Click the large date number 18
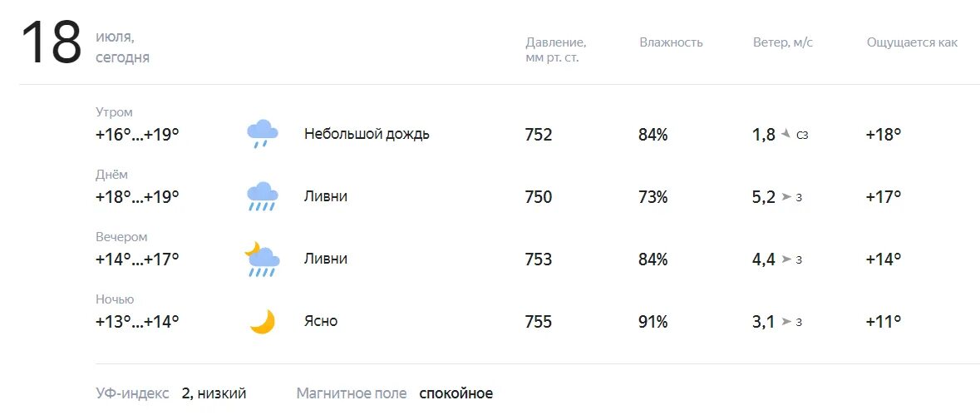980x415 pixels. point(52,42)
